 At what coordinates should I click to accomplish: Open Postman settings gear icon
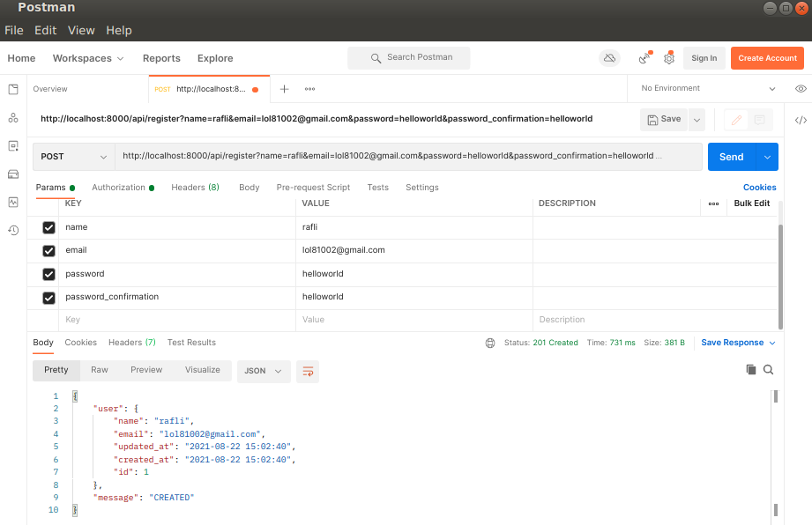tap(668, 57)
